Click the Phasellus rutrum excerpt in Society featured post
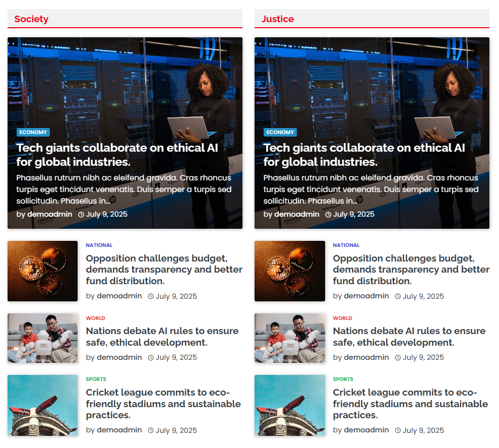 pos(124,189)
